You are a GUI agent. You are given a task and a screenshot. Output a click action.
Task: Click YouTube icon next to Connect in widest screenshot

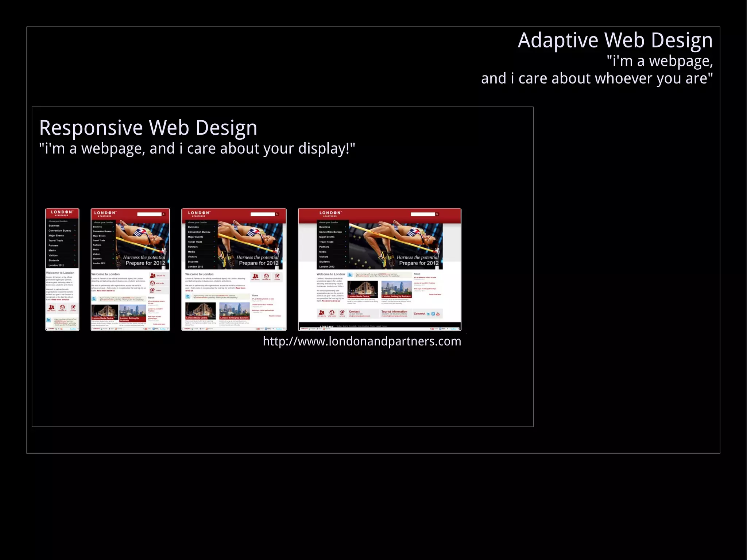(x=438, y=314)
